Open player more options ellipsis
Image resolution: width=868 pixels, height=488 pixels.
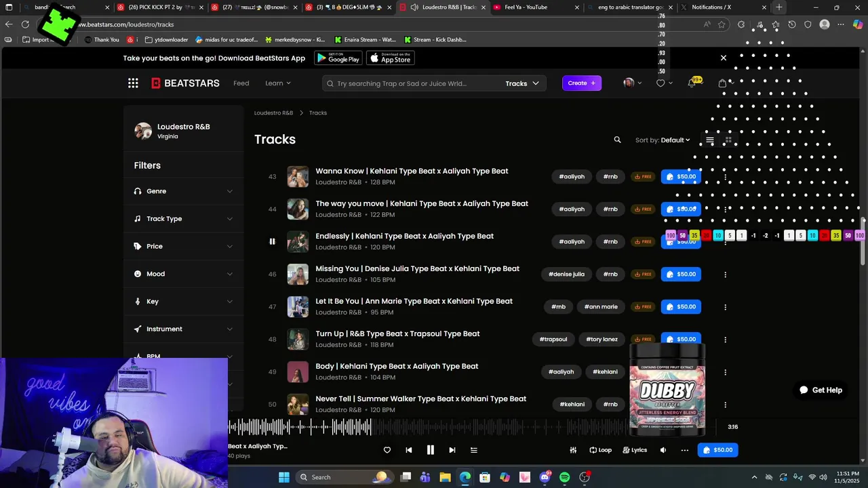pyautogui.click(x=684, y=450)
